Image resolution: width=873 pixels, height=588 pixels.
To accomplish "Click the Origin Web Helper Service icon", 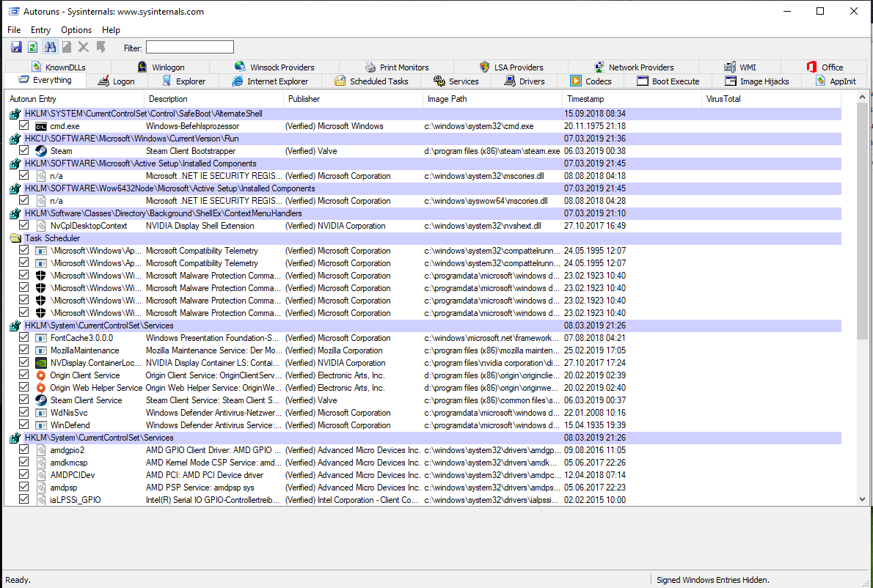I will pos(40,388).
